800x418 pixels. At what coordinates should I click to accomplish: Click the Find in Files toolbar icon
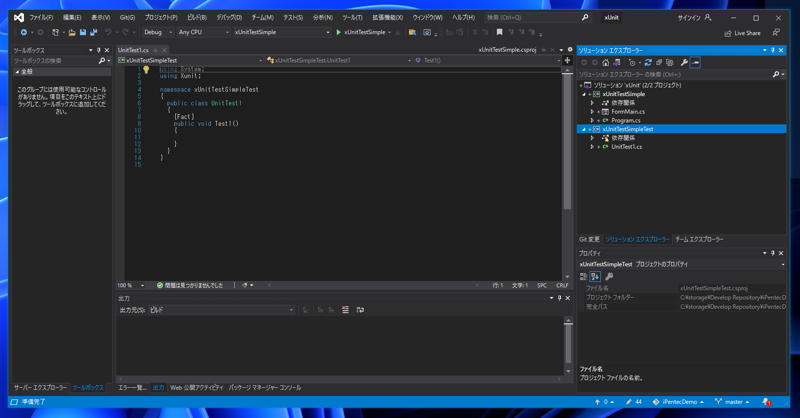412,32
